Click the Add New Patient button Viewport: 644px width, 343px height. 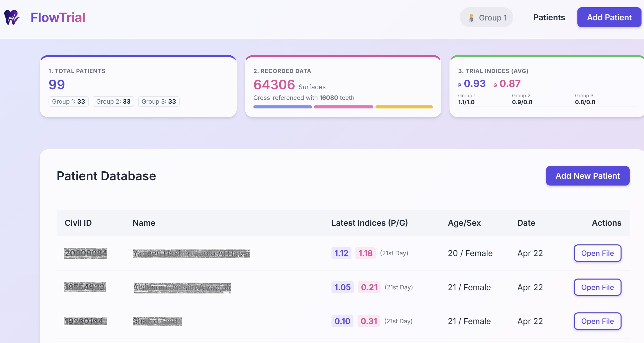coord(587,176)
